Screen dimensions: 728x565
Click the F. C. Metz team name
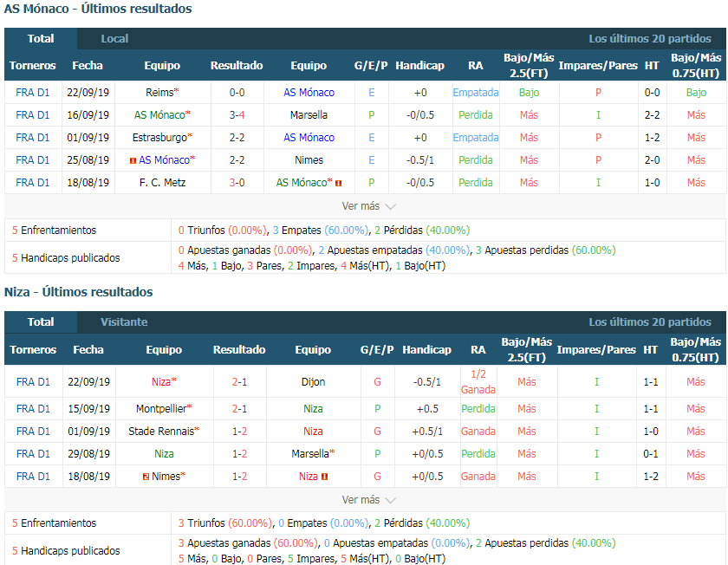pyautogui.click(x=162, y=183)
